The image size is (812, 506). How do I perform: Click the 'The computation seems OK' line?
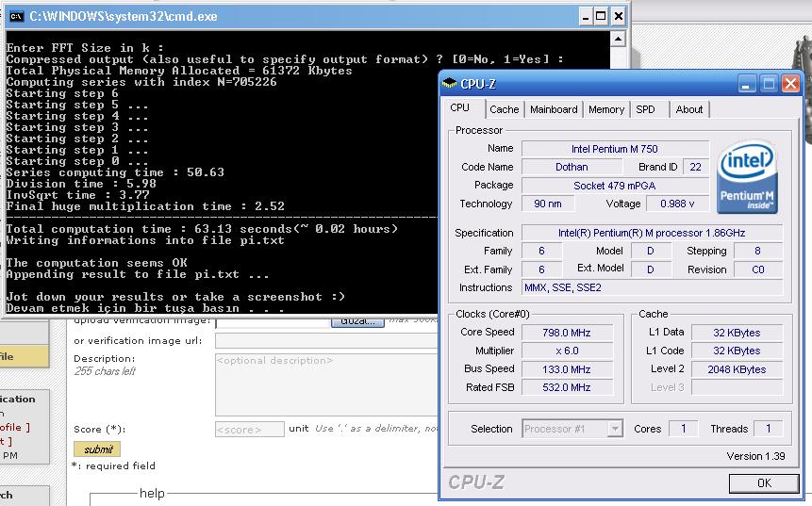tap(96, 263)
